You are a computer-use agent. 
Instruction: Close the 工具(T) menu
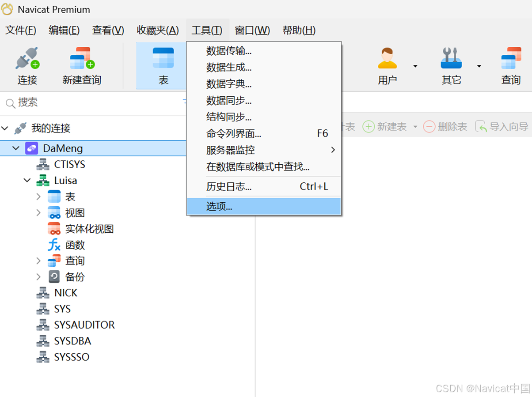coord(207,30)
